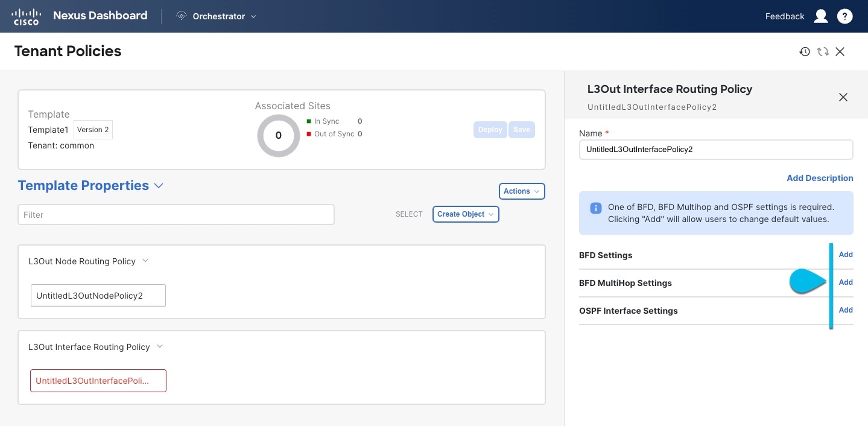Select the UntitledL3OutNodePolicy2 object
The image size is (868, 426).
pyautogui.click(x=98, y=296)
